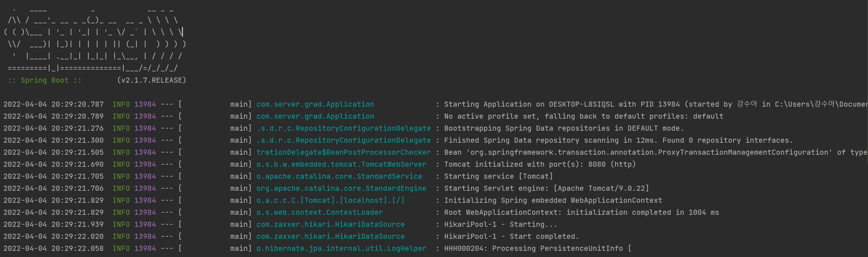Click timestamp 2022-04-04 20:29:21.706
Image resolution: width=868 pixels, height=257 pixels.
click(53, 188)
